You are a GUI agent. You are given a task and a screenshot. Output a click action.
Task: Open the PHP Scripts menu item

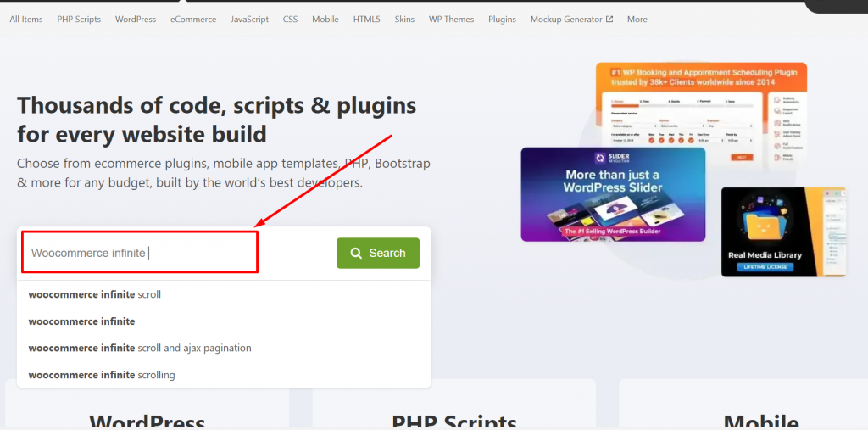tap(79, 19)
